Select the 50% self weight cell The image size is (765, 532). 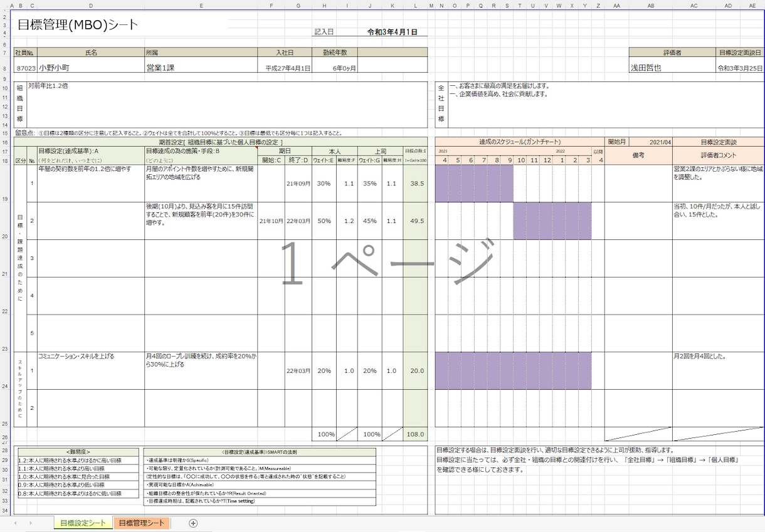[324, 221]
